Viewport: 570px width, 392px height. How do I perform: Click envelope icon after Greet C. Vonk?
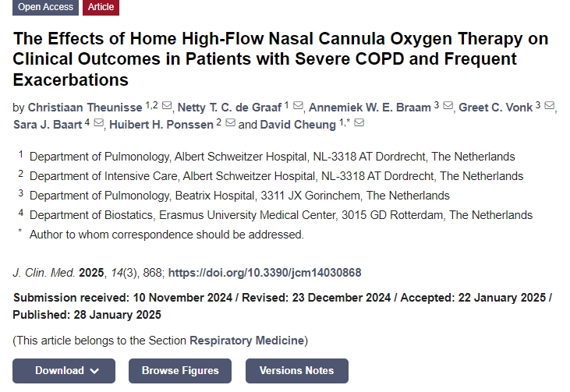click(x=549, y=107)
